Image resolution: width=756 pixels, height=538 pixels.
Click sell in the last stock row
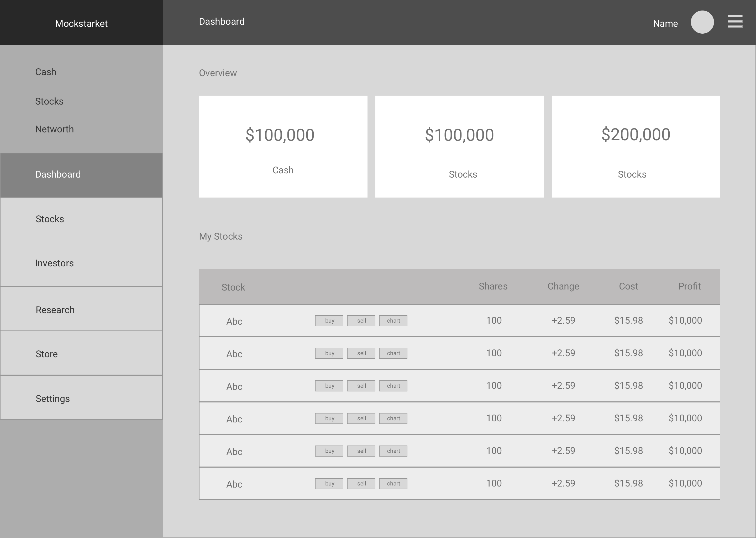coord(361,484)
